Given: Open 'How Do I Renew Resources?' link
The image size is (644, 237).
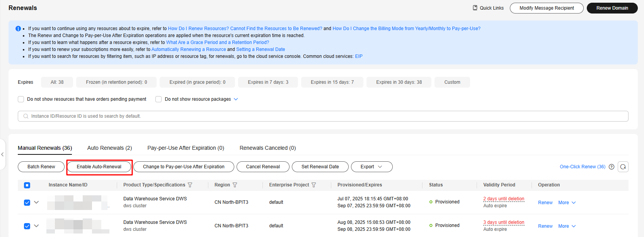Looking at the screenshot, I should point(245,29).
